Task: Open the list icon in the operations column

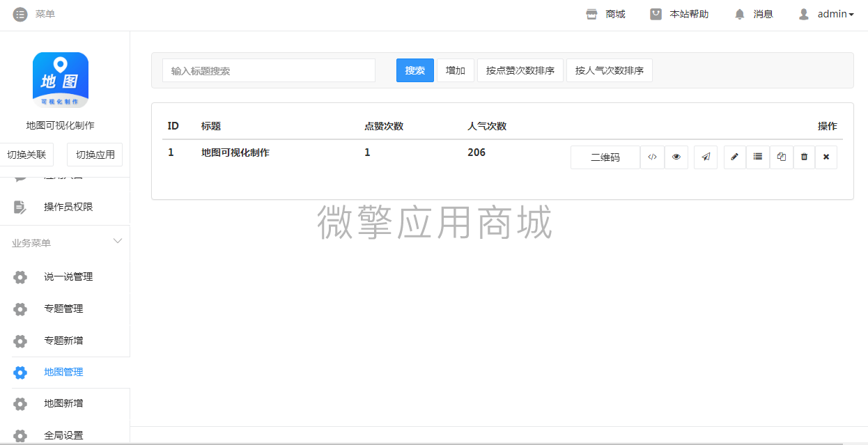Action: coord(757,157)
